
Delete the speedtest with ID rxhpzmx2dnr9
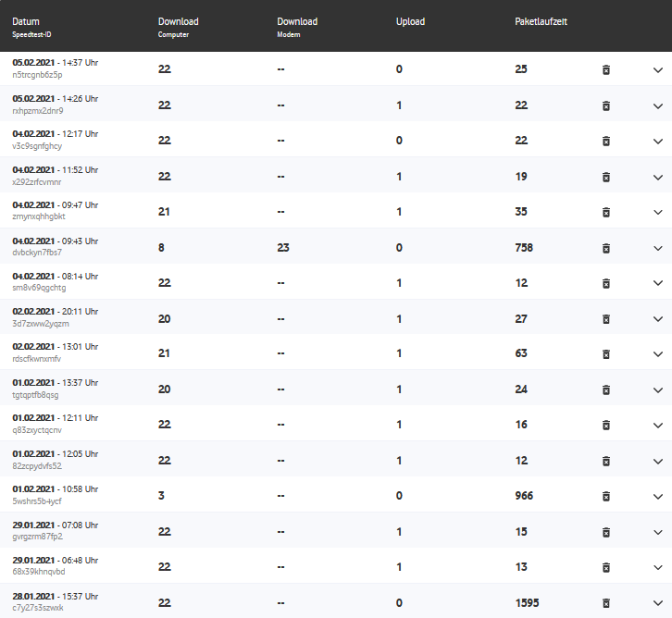pos(606,105)
